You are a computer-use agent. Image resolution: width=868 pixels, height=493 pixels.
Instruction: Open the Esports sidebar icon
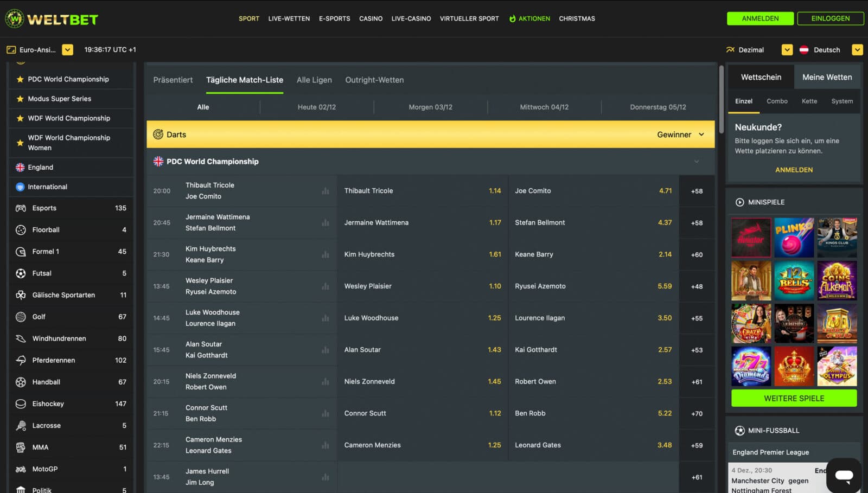coord(21,208)
